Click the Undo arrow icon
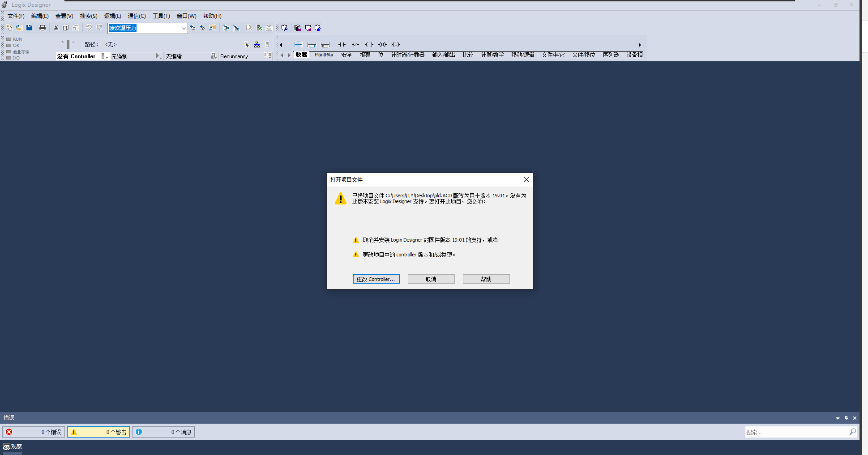Screen dimensions: 868x455 point(89,28)
